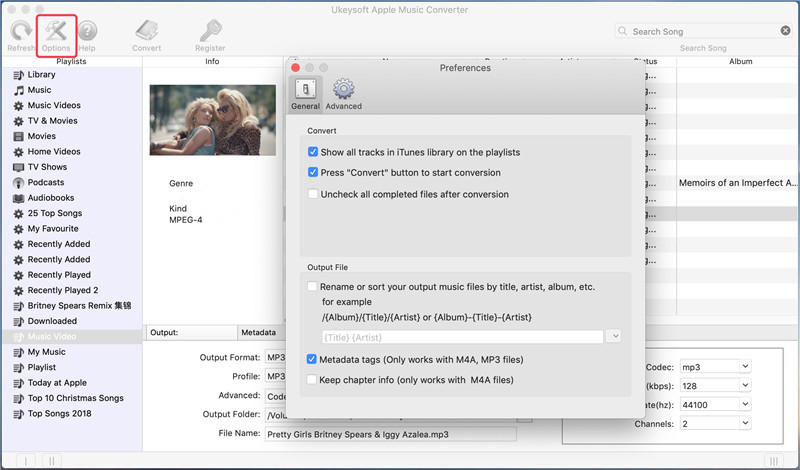Image resolution: width=800 pixels, height=470 pixels.
Task: Select the Audiobooks book icon
Action: pyautogui.click(x=18, y=198)
